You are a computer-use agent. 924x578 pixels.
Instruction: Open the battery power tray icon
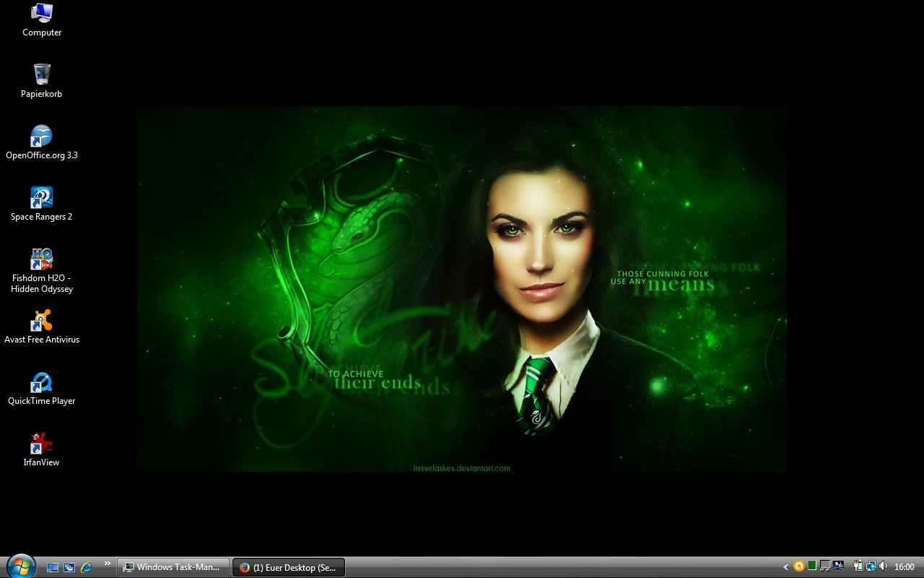point(858,566)
